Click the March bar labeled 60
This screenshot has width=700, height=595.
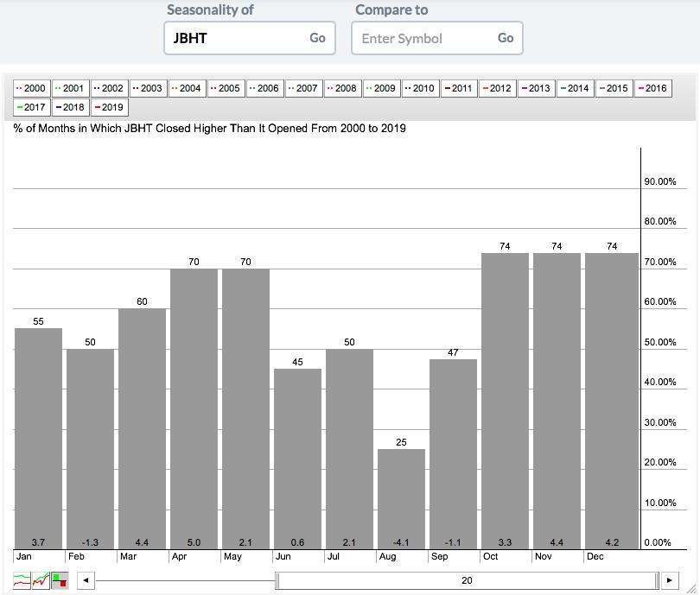[142, 429]
